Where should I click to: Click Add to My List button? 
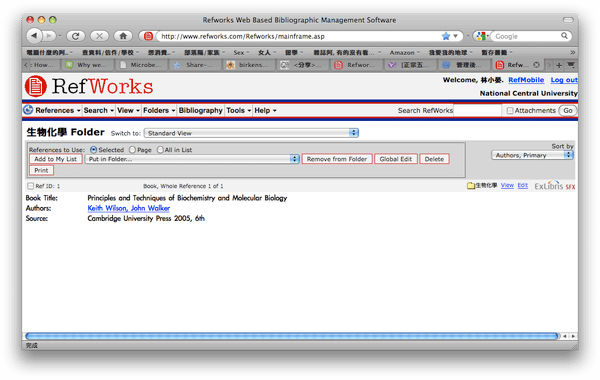tap(55, 159)
